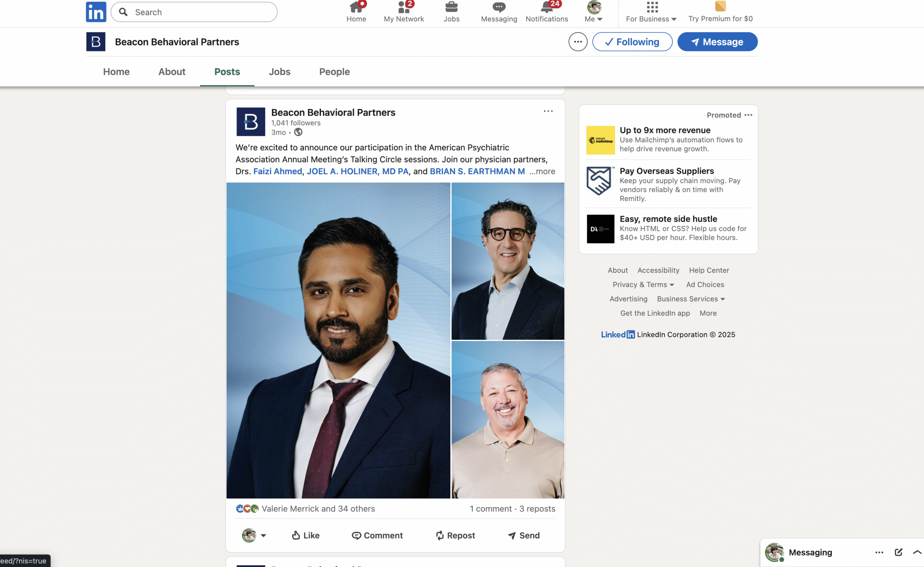Viewport: 924px width, 567px height.
Task: Switch to the People tab
Action: click(335, 72)
